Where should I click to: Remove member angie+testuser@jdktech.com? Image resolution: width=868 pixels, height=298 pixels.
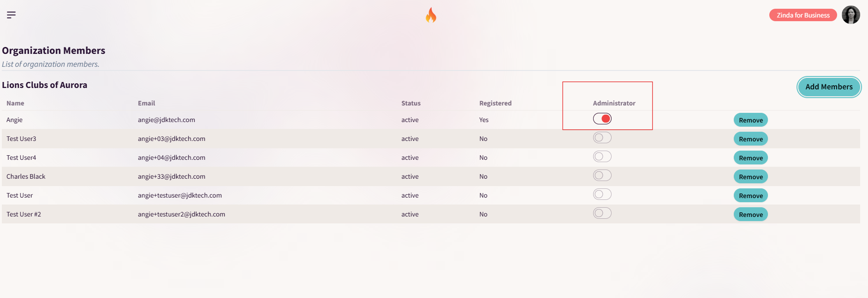coord(750,195)
